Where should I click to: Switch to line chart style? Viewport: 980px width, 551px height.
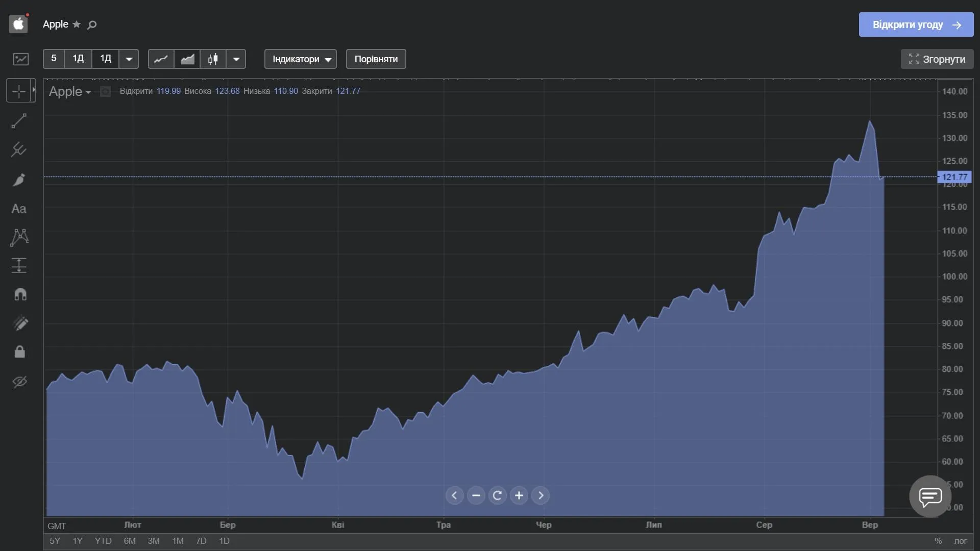click(161, 59)
